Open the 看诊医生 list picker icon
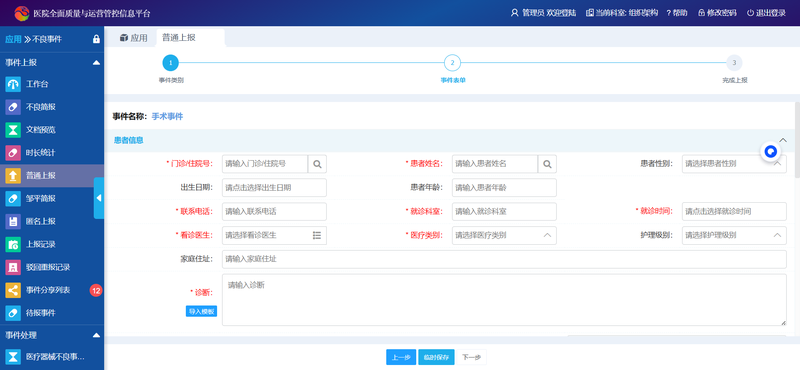Image resolution: width=800 pixels, height=370 pixels. (317, 235)
